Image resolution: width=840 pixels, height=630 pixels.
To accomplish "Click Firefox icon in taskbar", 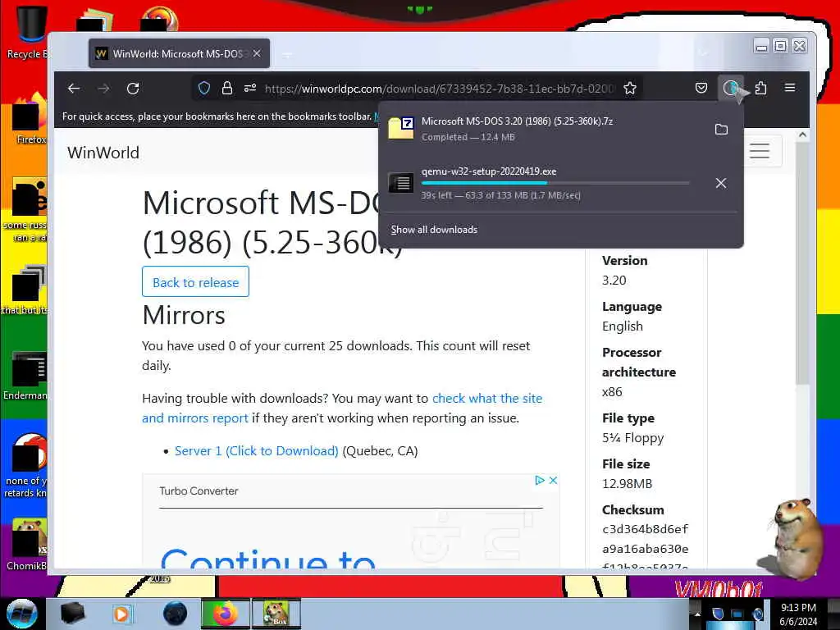I will pyautogui.click(x=225, y=614).
